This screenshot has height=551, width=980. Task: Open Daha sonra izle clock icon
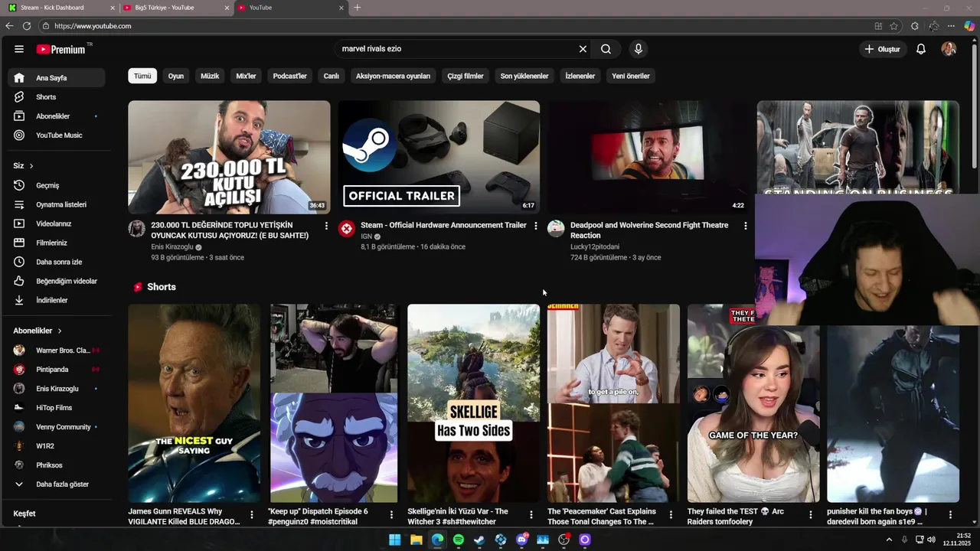[x=19, y=262]
